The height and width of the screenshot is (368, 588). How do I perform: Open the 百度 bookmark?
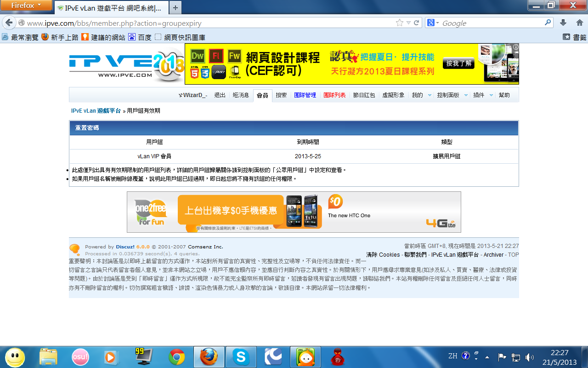[140, 37]
